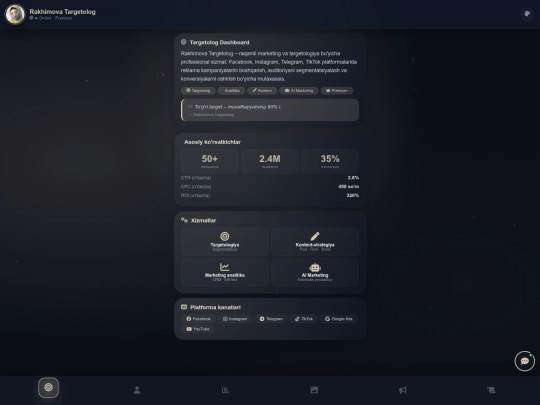Click the CTR (o'rtacha) label

[196, 178]
